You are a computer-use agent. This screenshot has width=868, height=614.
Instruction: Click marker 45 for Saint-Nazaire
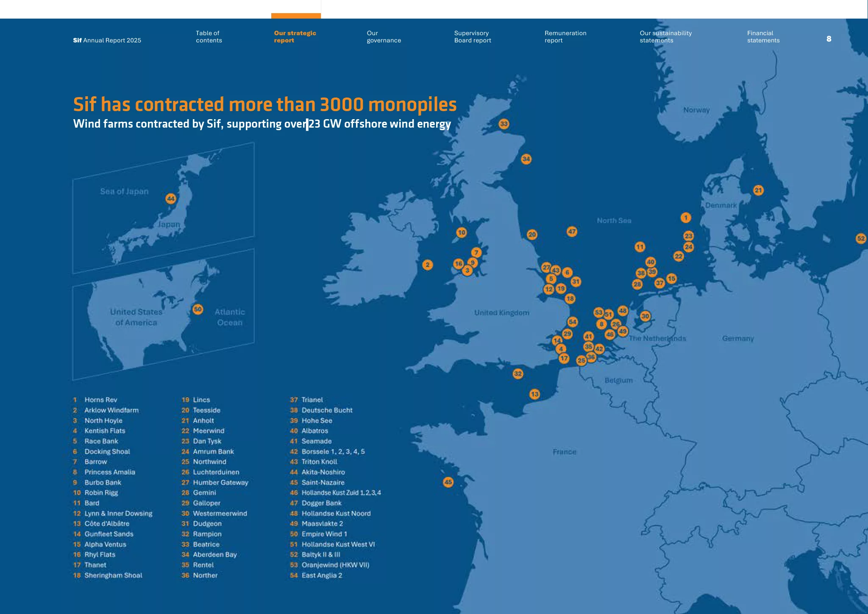448,482
